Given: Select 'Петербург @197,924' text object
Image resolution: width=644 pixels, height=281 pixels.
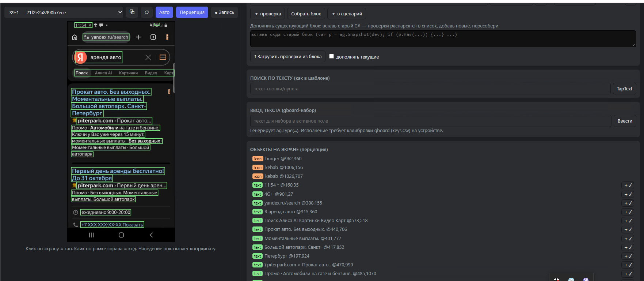Looking at the screenshot, I should coord(281,256).
